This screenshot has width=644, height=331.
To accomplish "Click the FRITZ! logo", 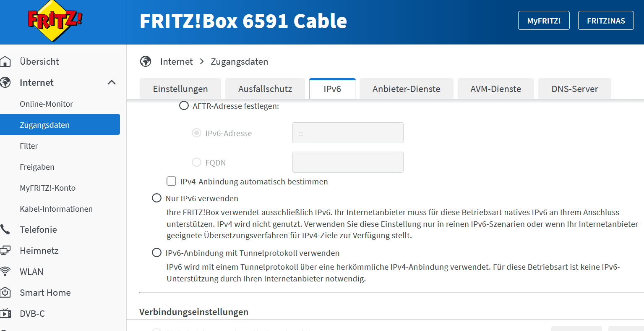I will coord(55,21).
